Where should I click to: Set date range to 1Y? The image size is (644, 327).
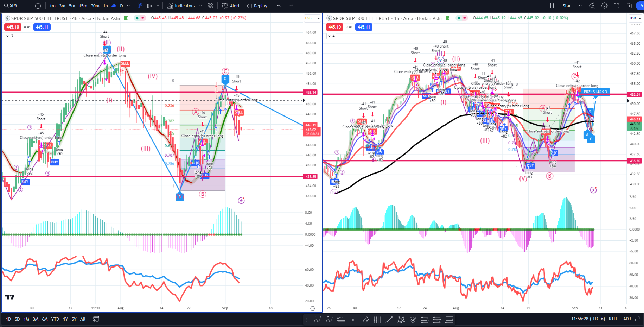(x=65, y=319)
